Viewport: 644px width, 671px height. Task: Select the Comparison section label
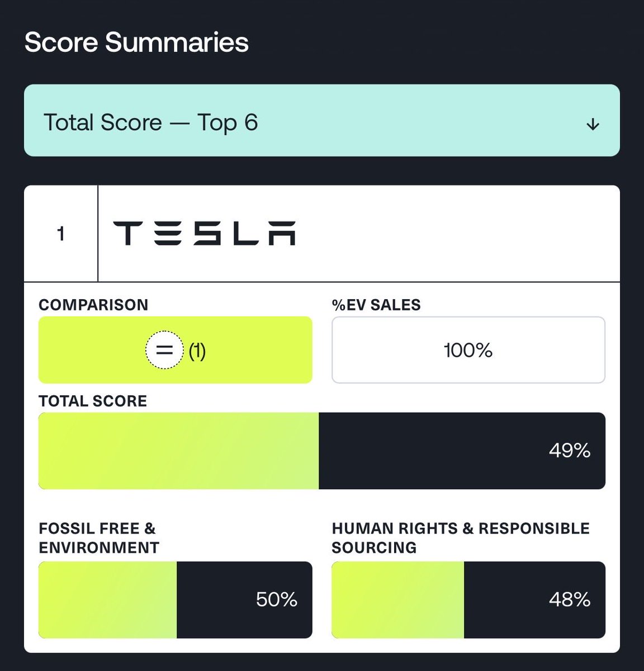pyautogui.click(x=93, y=305)
